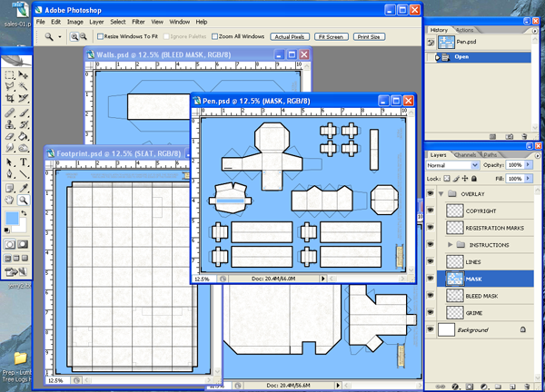Select the Hand tool
This screenshot has height=392, width=545.
coord(10,200)
